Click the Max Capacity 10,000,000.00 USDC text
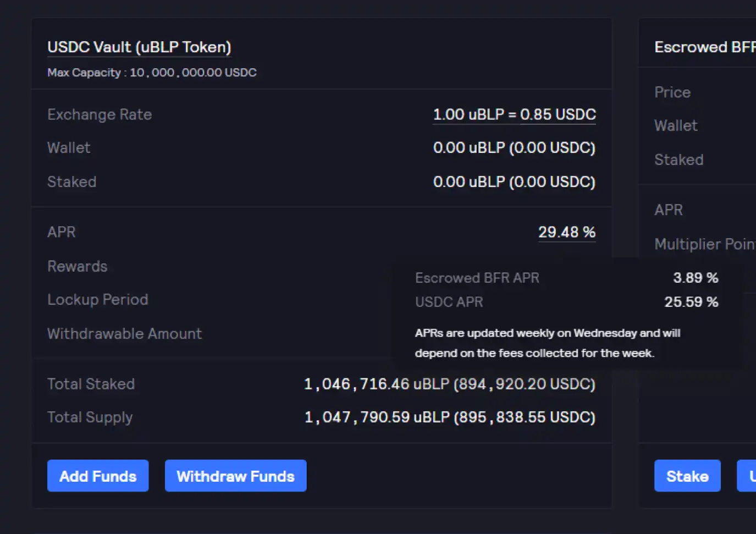The height and width of the screenshot is (534, 756). click(x=152, y=73)
